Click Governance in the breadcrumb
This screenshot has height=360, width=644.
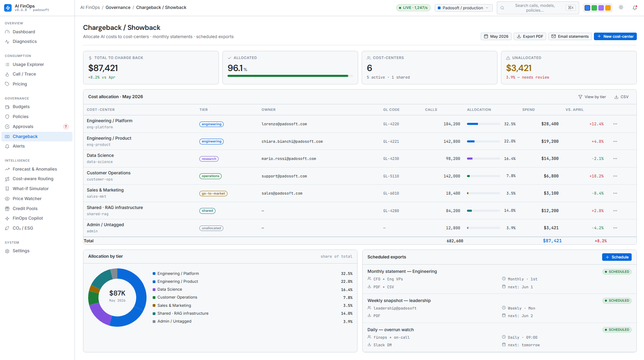118,8
